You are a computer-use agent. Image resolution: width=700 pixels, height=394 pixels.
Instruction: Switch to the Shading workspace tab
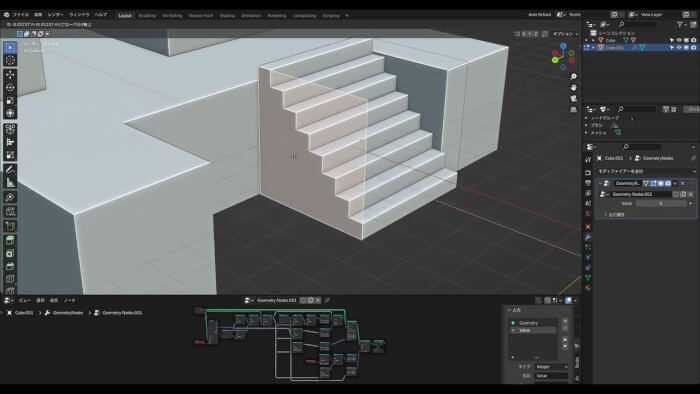coord(227,16)
